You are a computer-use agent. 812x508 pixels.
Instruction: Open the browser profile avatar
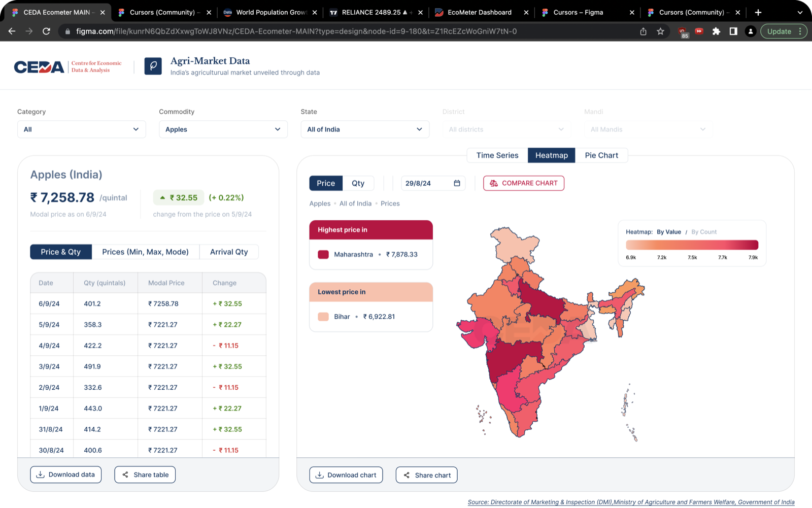751,31
